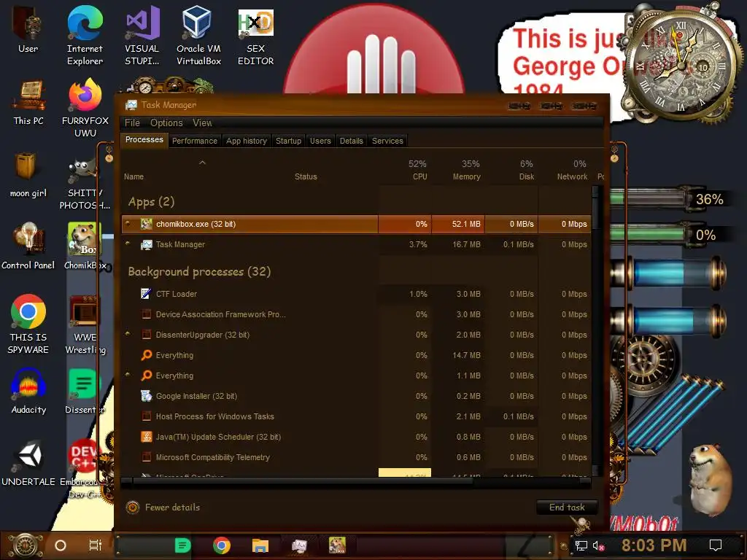
Task: Select Google Installer (32 bit) process
Action: (356, 396)
